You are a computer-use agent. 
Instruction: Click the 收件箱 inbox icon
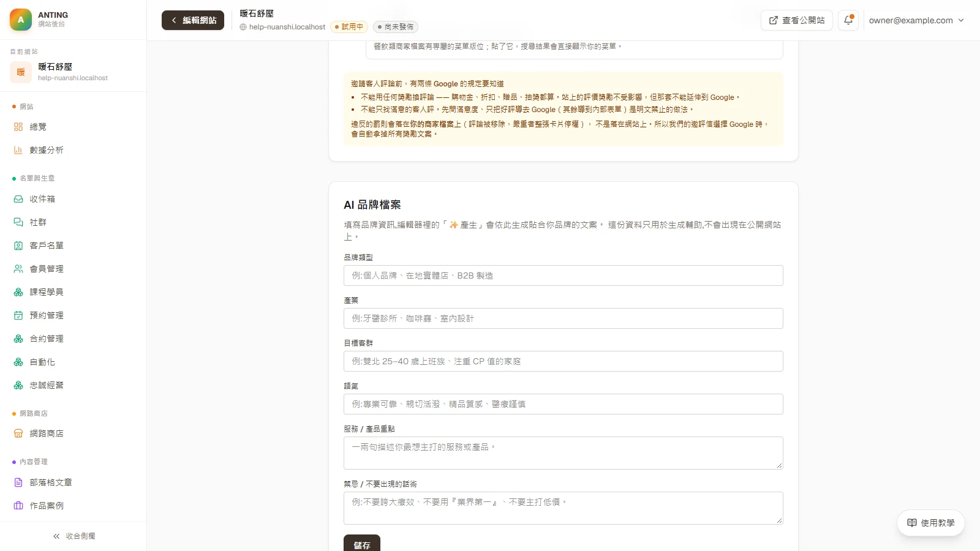18,199
